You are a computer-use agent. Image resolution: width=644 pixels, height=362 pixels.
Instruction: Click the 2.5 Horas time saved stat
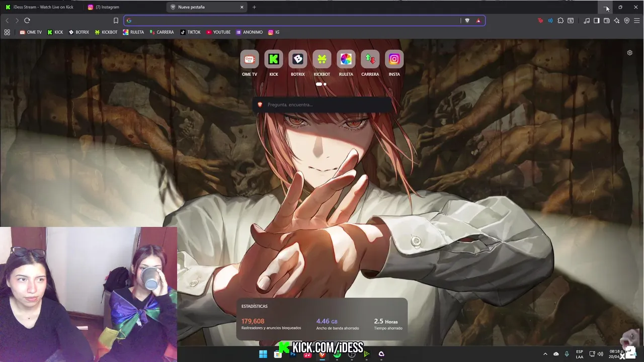point(388,324)
